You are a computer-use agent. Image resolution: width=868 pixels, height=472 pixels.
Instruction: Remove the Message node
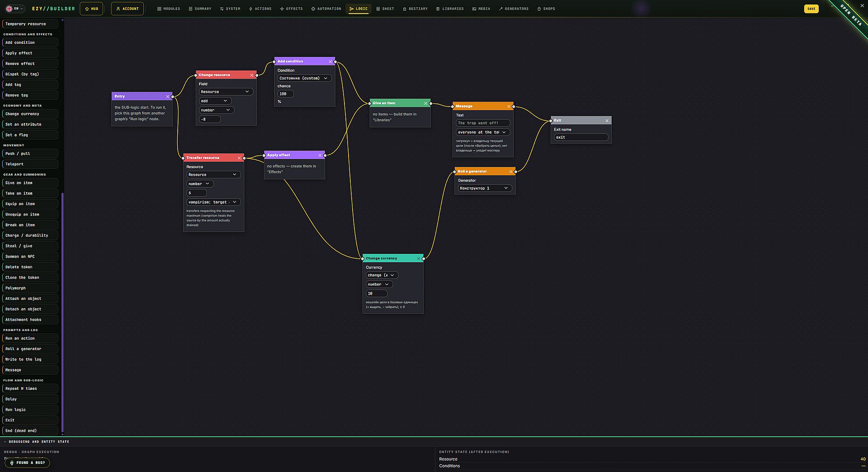point(509,107)
